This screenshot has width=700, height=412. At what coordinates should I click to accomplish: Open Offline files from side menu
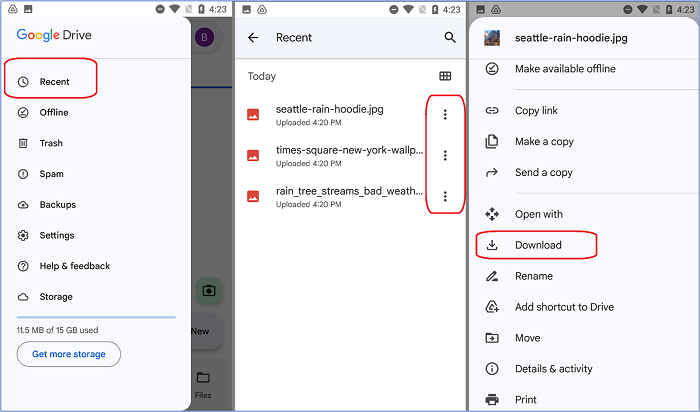tap(53, 113)
